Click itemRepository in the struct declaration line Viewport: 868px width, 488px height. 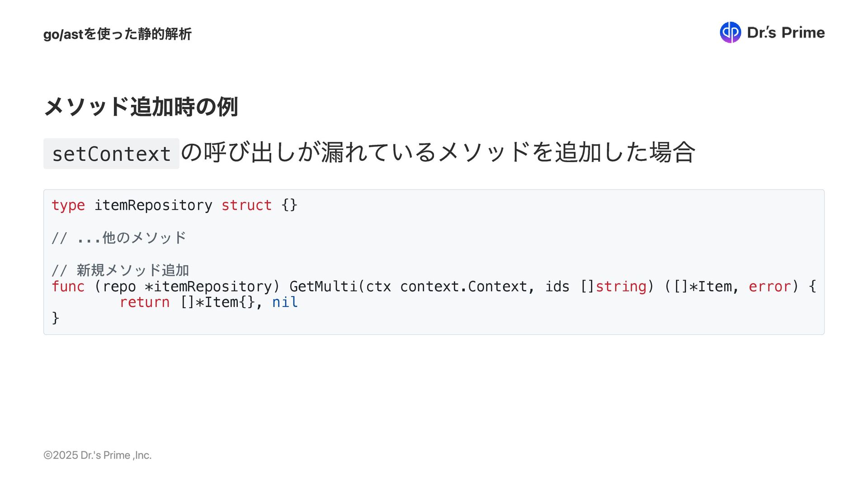tap(153, 205)
